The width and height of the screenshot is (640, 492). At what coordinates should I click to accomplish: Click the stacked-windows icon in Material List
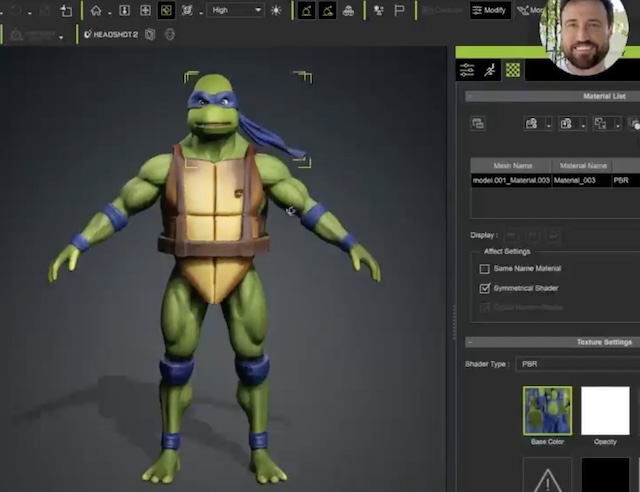click(478, 123)
